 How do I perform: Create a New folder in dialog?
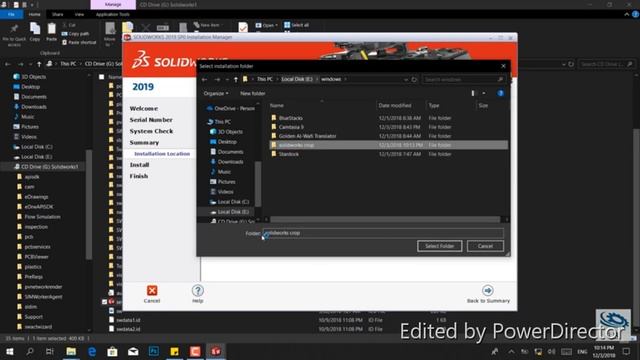point(253,93)
